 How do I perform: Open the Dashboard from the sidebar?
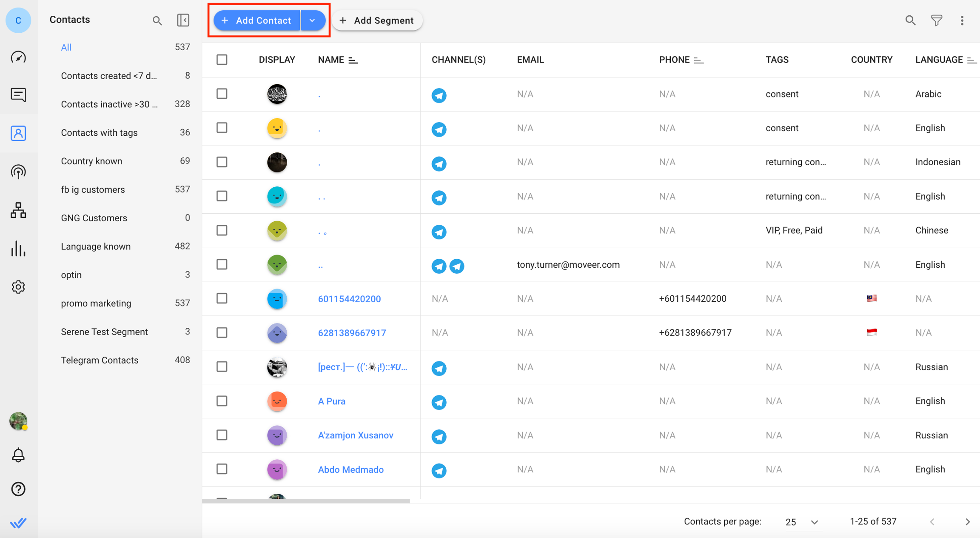point(18,57)
